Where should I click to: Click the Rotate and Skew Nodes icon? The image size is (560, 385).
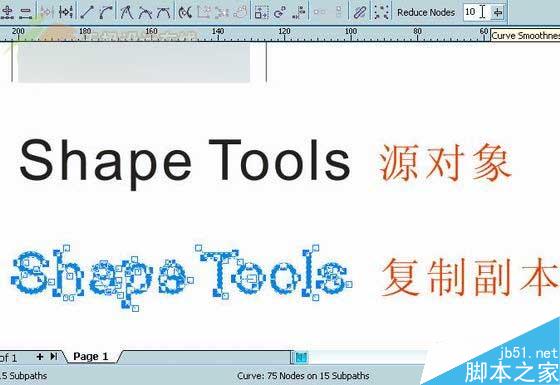click(x=280, y=12)
